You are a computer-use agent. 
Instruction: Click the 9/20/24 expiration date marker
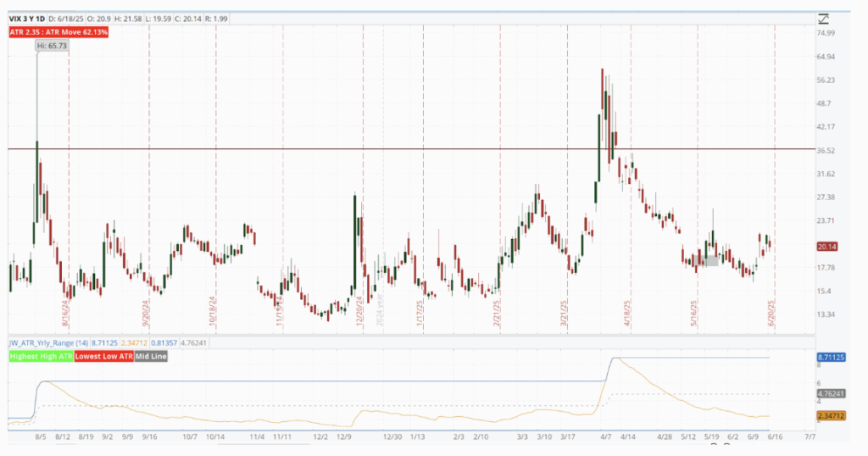tap(146, 314)
